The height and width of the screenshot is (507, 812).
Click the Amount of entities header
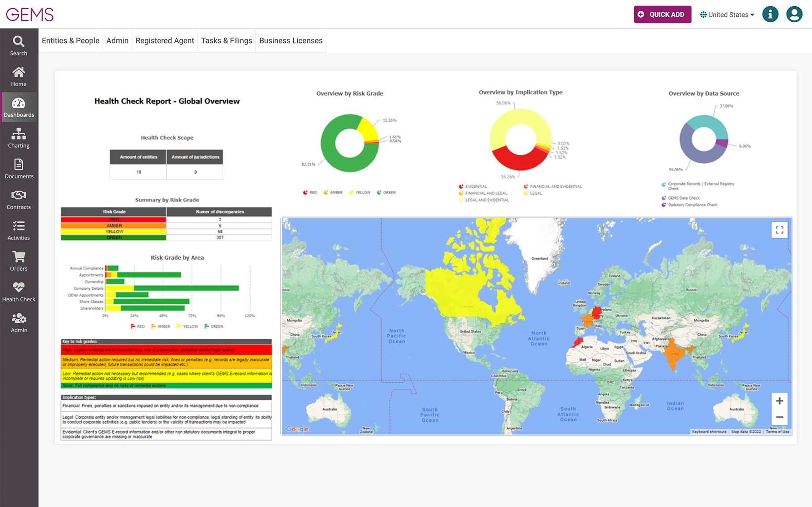tap(138, 157)
